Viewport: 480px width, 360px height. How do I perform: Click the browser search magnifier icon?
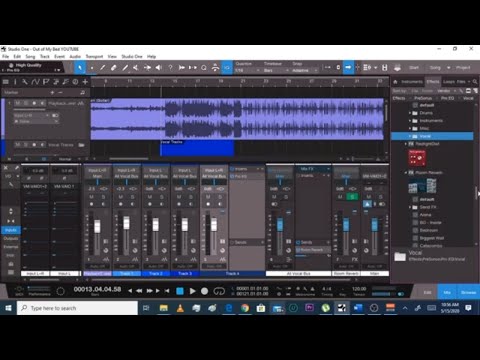click(475, 82)
